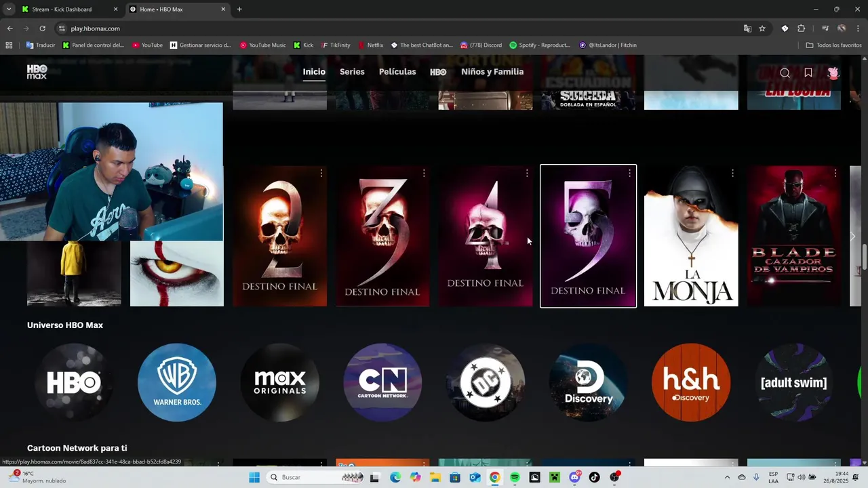Open the HBO hub circle

point(74,382)
